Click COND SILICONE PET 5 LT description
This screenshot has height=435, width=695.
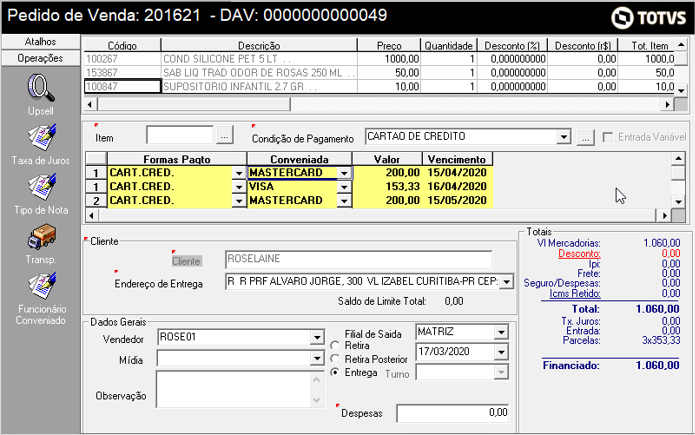pyautogui.click(x=259, y=59)
